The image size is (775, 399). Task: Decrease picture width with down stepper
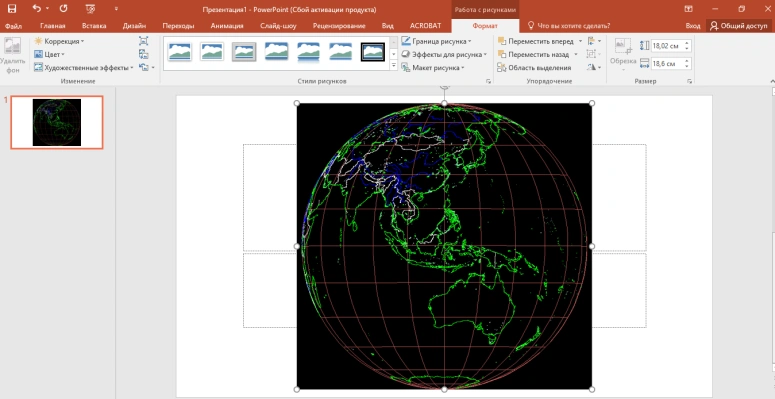pyautogui.click(x=688, y=67)
